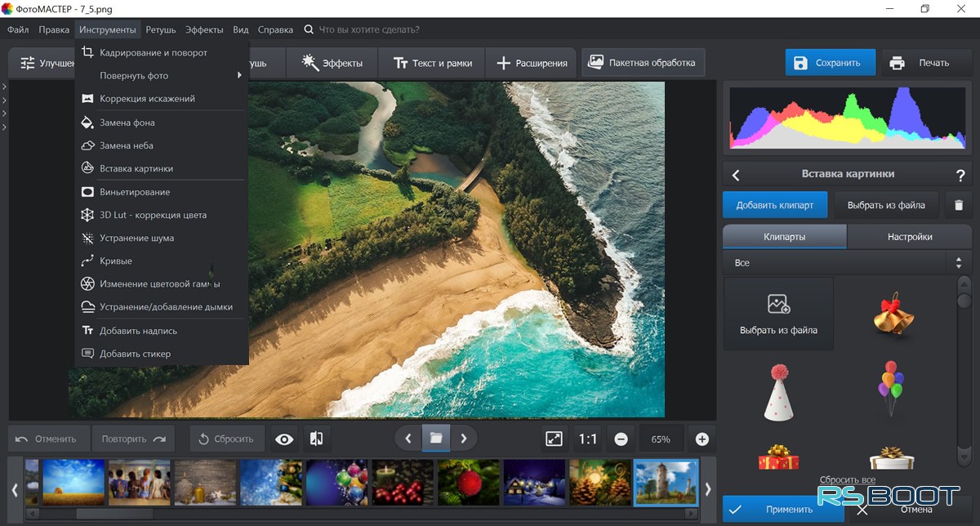Screen dimensions: 980x526
Task: Open the Справка menu
Action: pos(275,29)
